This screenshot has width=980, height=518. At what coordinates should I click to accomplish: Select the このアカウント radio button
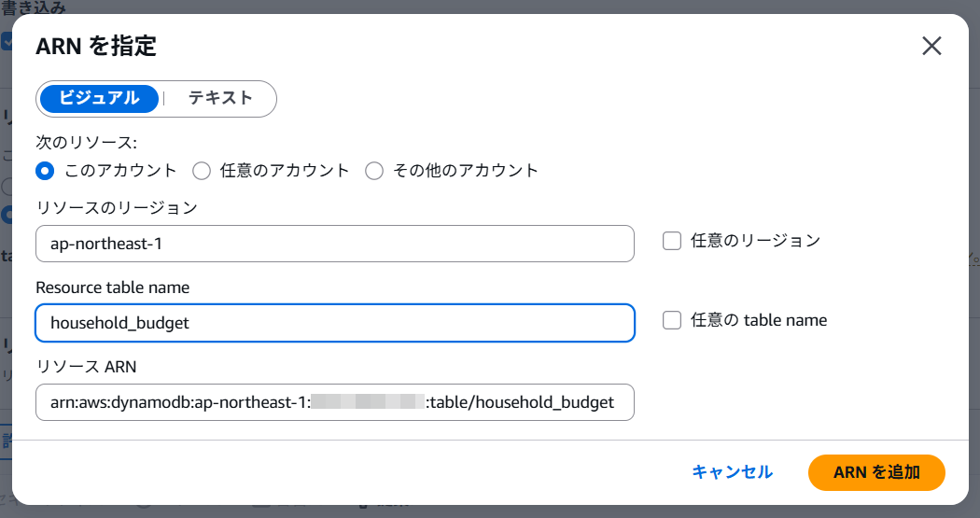44,171
